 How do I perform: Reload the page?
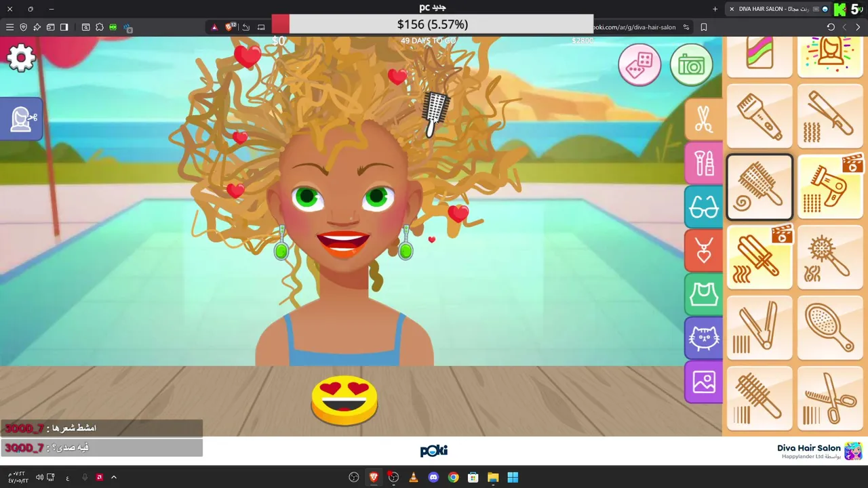[831, 27]
